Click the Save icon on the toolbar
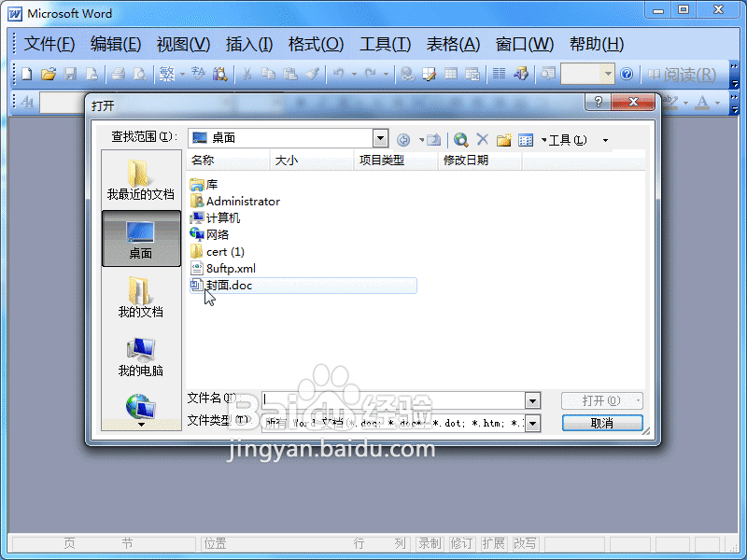The width and height of the screenshot is (747, 560). [x=71, y=74]
